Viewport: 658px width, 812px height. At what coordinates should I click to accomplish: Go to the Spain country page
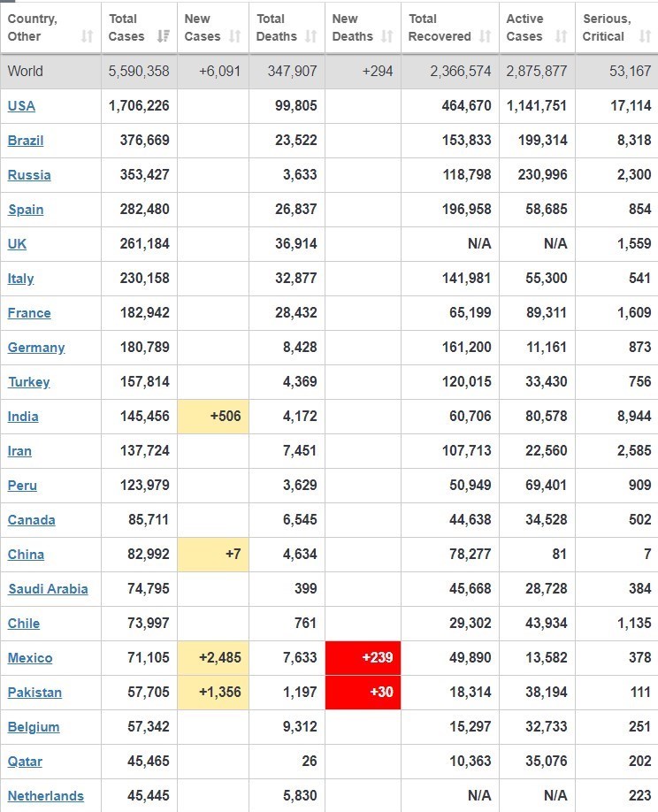[26, 210]
